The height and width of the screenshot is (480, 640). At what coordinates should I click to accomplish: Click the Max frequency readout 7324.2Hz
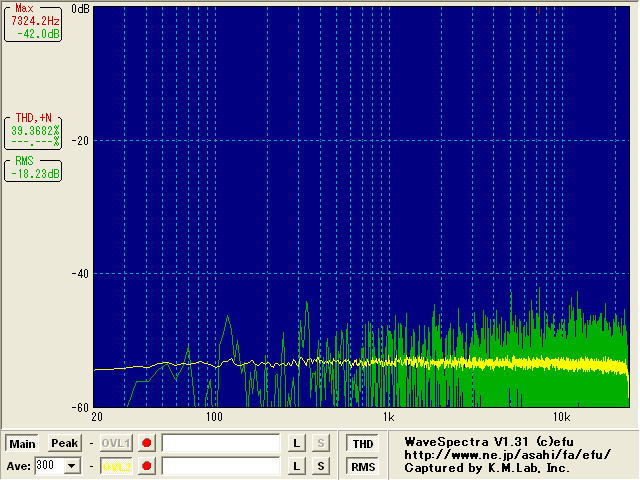tap(35, 21)
